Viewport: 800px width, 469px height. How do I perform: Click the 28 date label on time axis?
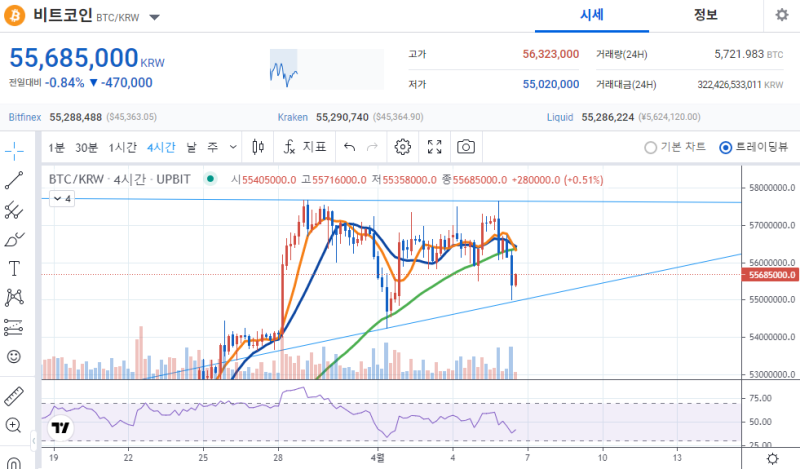click(x=278, y=458)
